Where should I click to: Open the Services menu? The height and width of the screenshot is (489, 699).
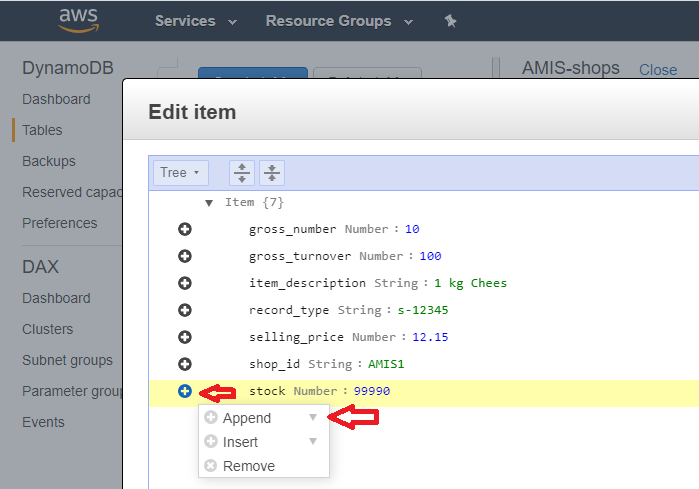point(196,21)
